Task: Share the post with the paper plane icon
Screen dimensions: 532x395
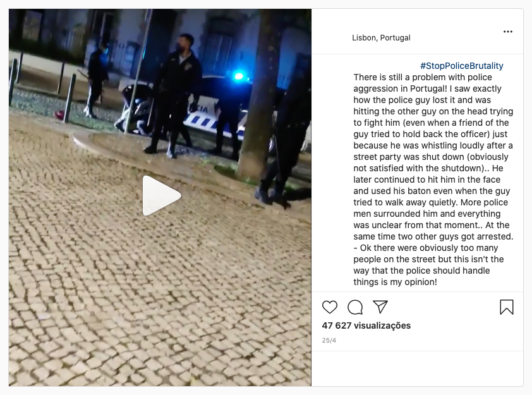Action: (x=380, y=307)
